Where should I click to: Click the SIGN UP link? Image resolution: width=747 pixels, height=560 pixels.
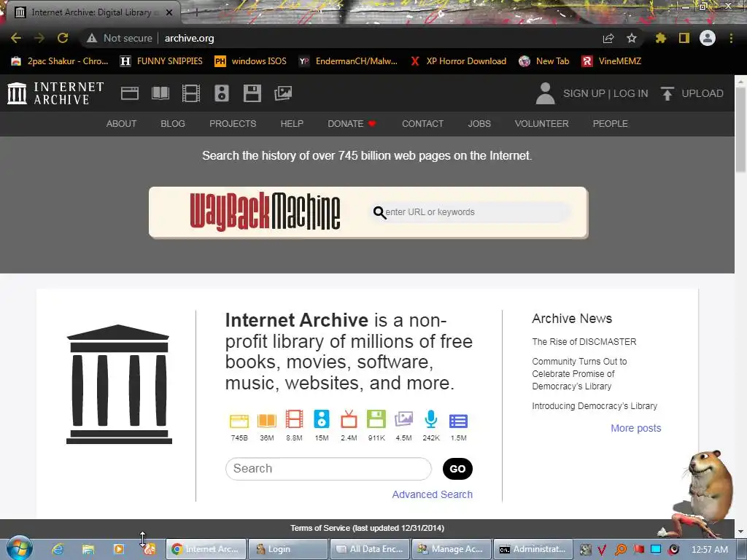point(584,93)
